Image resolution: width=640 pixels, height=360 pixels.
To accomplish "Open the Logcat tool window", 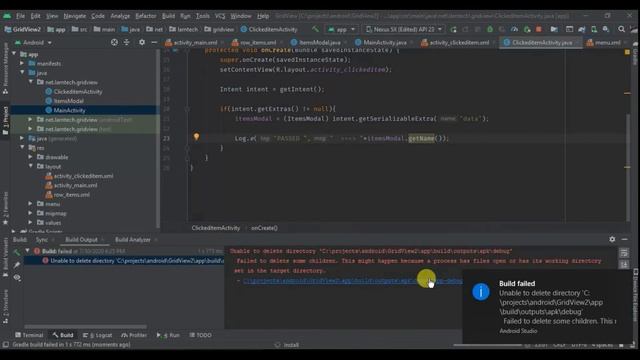I will 98,335.
